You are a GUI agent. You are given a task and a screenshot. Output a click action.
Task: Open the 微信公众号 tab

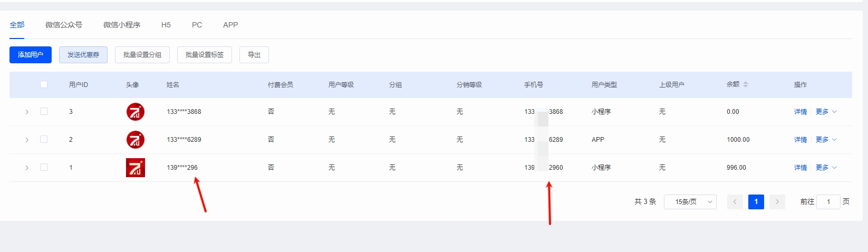64,25
